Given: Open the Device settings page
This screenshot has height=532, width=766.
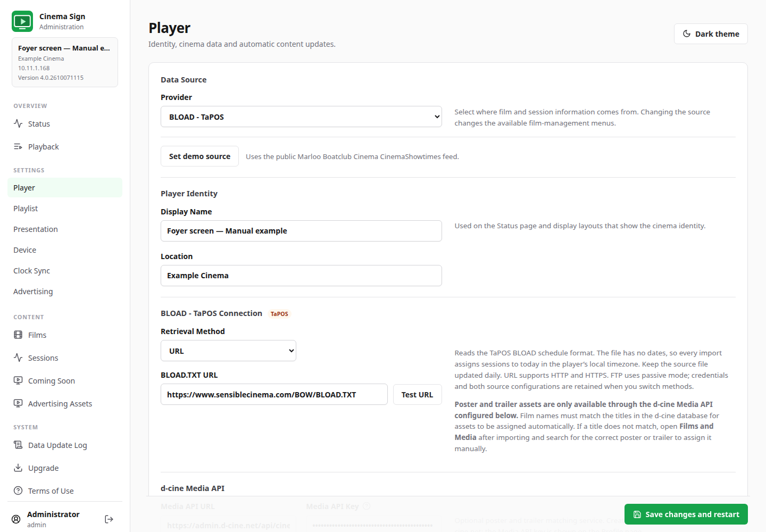Looking at the screenshot, I should coord(65,250).
